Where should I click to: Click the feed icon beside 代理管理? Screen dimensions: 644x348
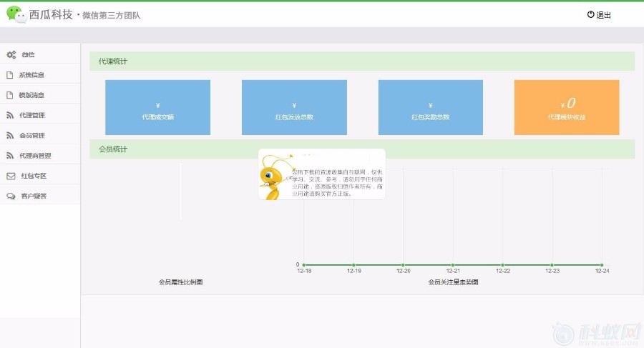(10, 115)
